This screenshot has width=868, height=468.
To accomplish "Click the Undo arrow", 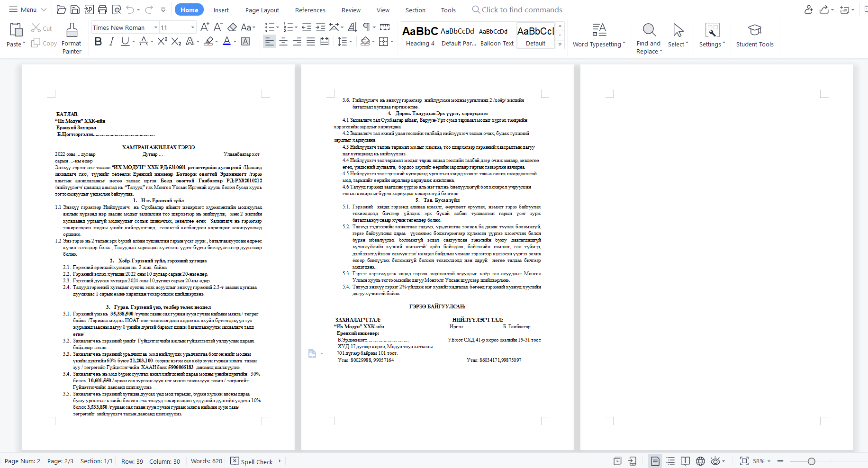I will [130, 9].
